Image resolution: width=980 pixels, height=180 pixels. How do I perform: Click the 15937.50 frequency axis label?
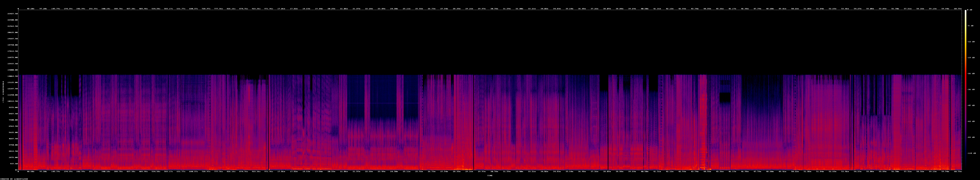tap(13, 63)
